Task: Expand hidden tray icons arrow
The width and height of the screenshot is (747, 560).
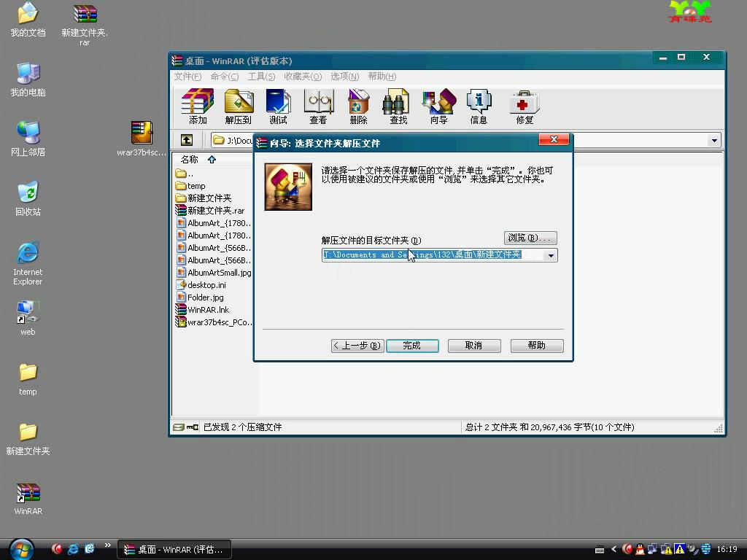Action: [614, 549]
